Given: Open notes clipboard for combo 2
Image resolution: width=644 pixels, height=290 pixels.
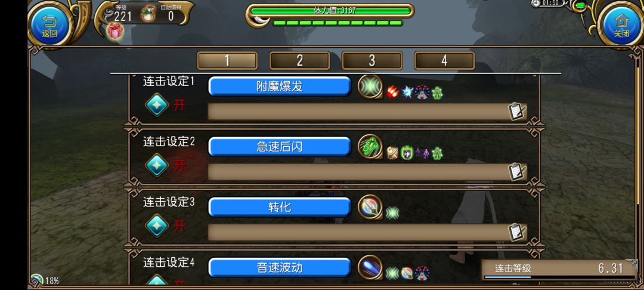Looking at the screenshot, I should 516,172.
